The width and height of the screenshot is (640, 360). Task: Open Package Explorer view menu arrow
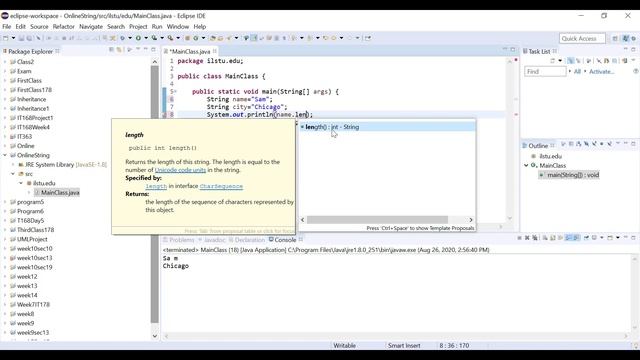pyautogui.click(x=138, y=49)
